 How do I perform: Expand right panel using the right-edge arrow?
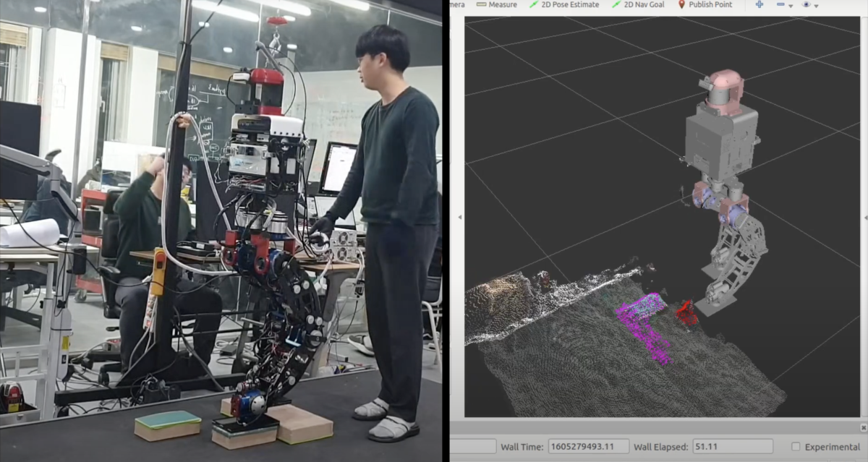tap(865, 217)
